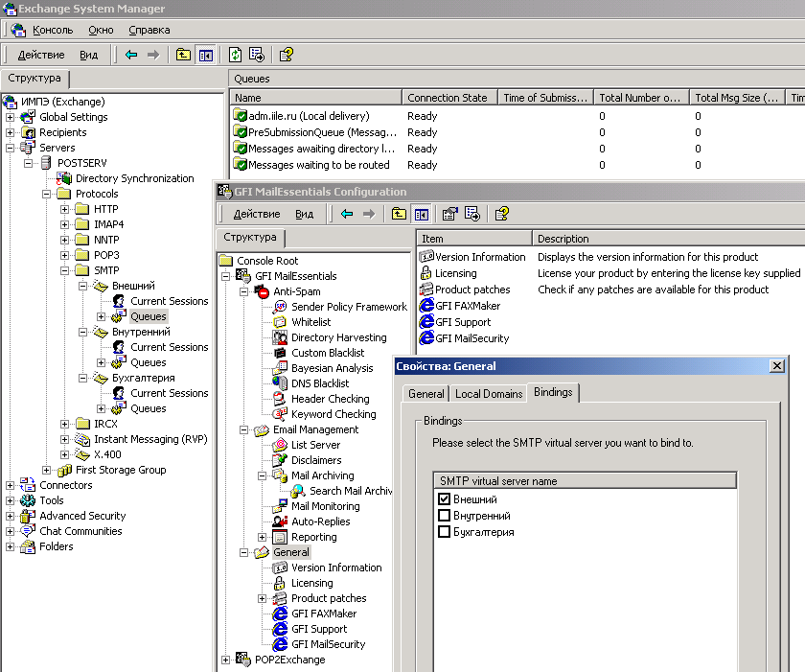Expand Reporting node in GFI tree

(x=262, y=537)
